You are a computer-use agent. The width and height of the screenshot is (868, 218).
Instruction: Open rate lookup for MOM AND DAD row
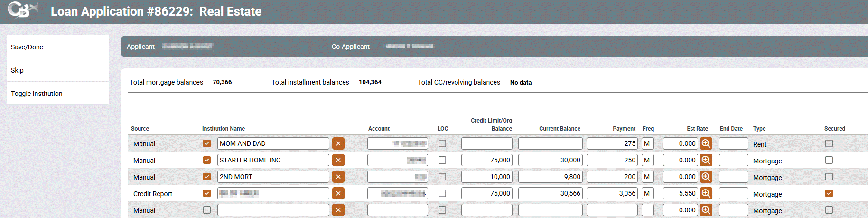[706, 143]
